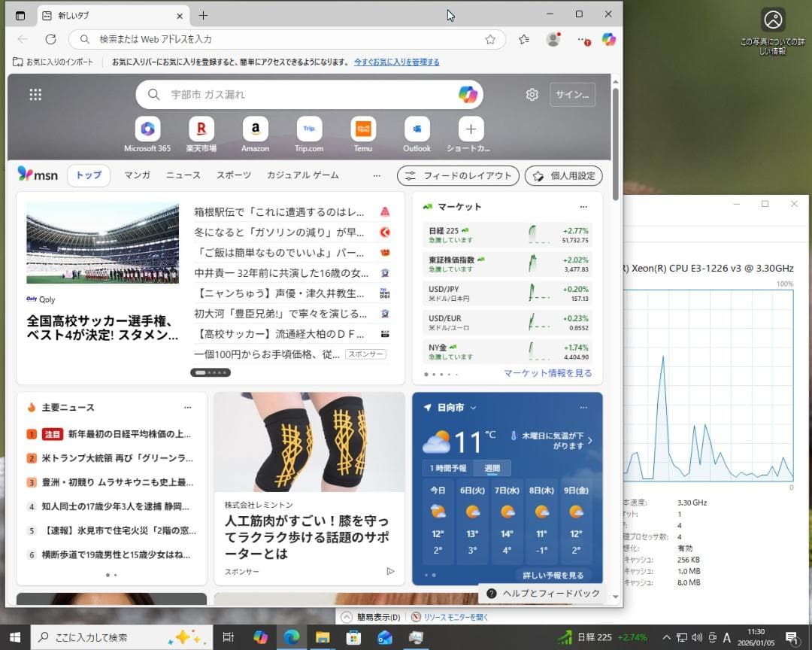The width and height of the screenshot is (812, 650).
Task: Open the page settings gear icon
Action: pos(532,94)
